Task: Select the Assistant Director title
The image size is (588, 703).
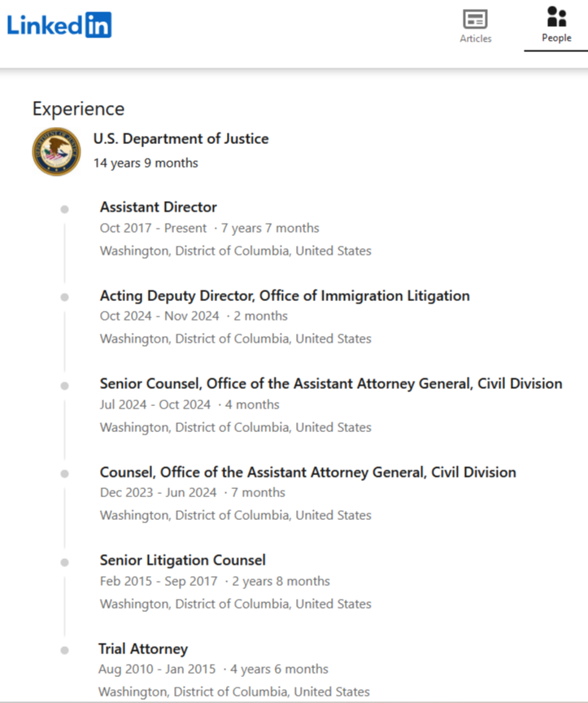Action: click(159, 207)
